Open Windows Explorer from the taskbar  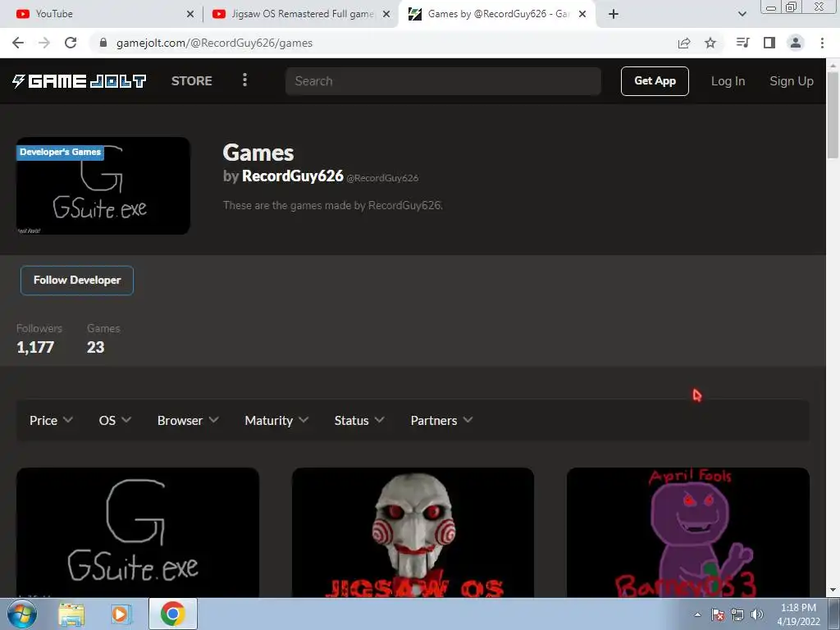pyautogui.click(x=71, y=614)
